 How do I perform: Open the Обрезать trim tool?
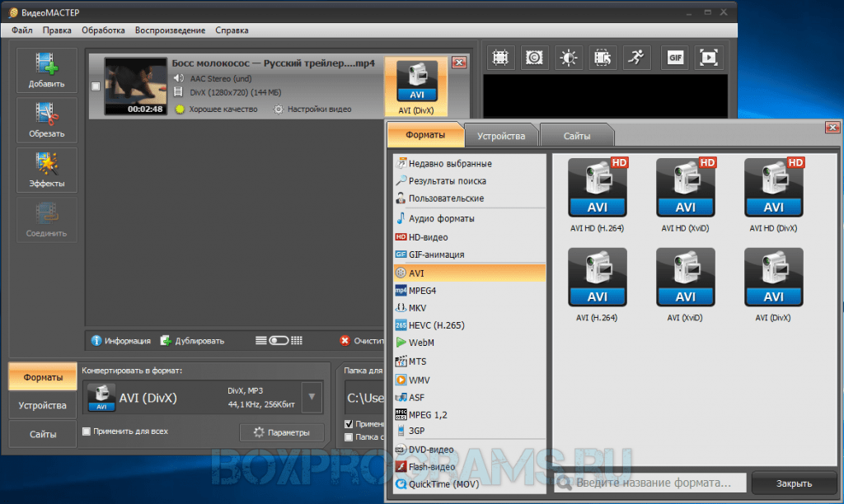46,119
